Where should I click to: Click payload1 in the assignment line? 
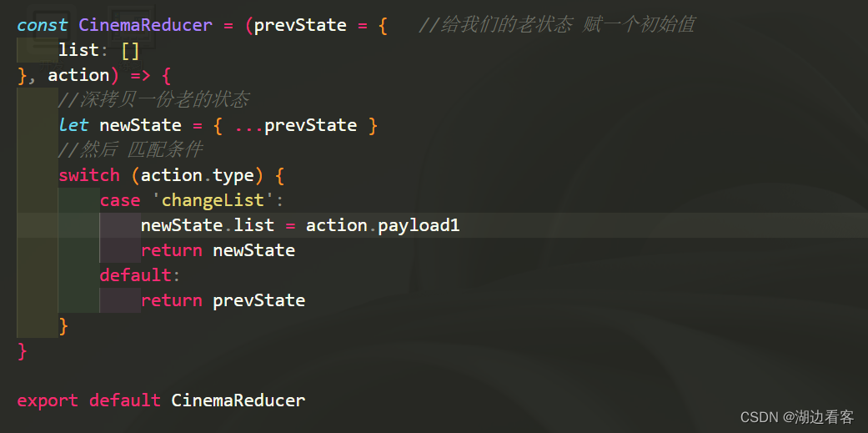click(x=419, y=225)
